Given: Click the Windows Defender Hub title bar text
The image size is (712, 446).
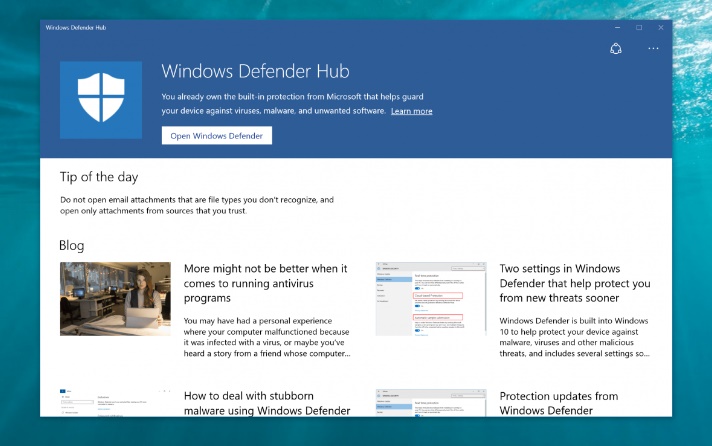Looking at the screenshot, I should (x=77, y=27).
